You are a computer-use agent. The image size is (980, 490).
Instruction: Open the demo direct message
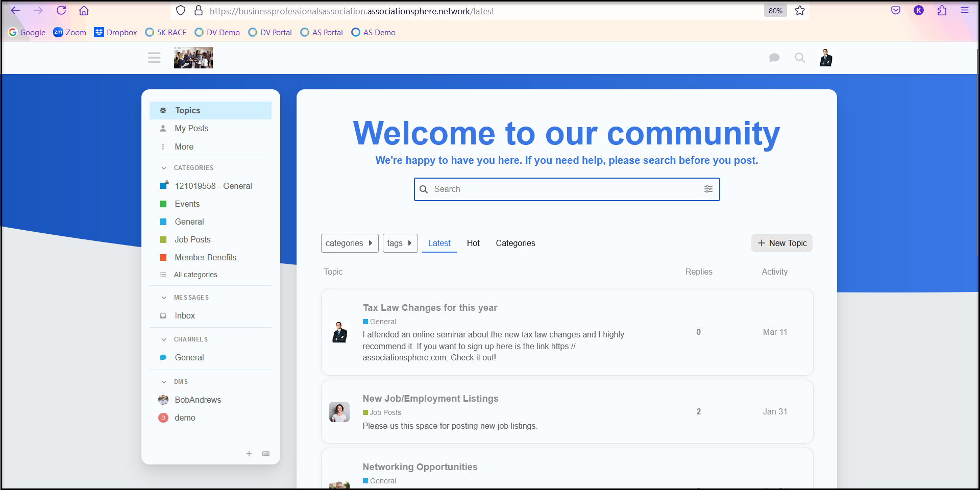pyautogui.click(x=210, y=418)
